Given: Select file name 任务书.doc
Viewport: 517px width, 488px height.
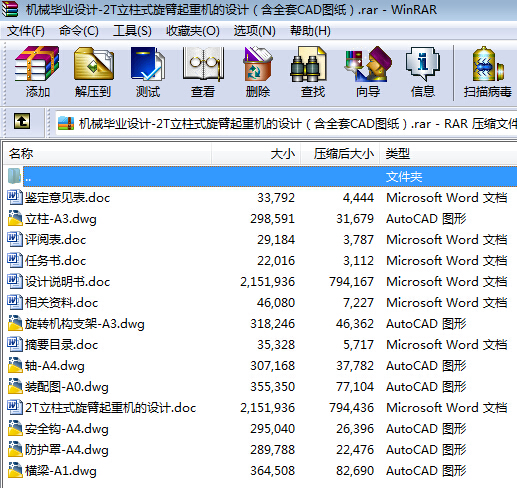Looking at the screenshot, I should click(x=56, y=261).
